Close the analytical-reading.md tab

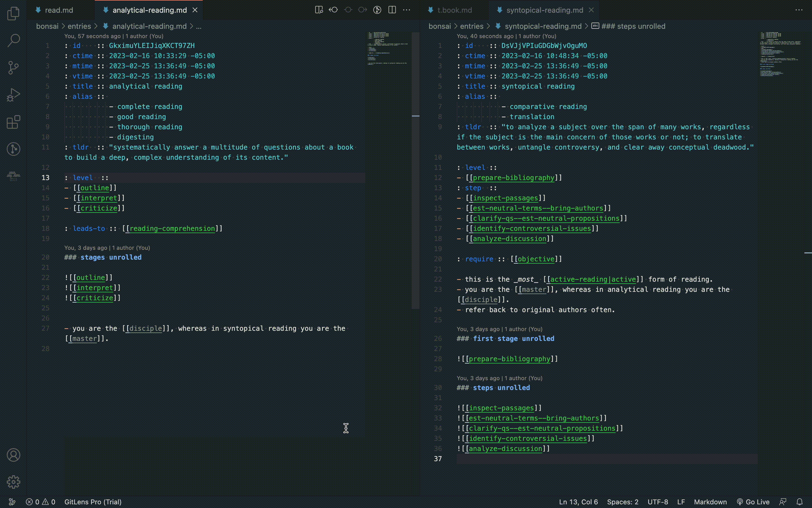click(195, 10)
